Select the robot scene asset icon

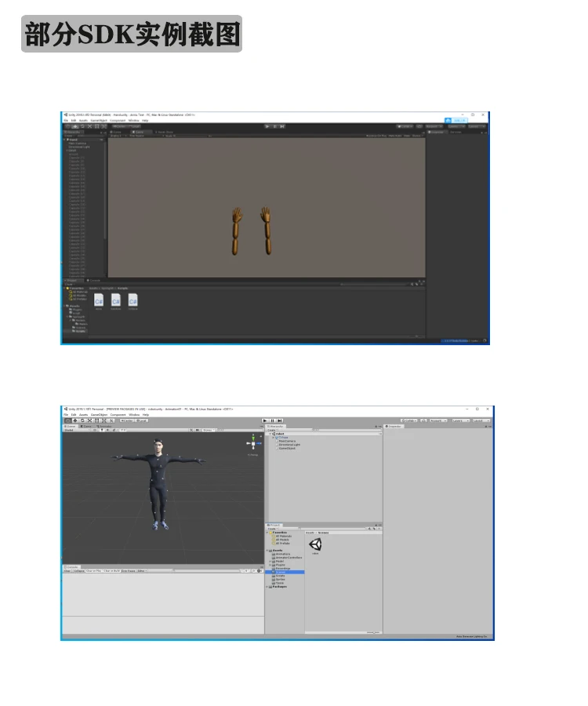coord(315,544)
